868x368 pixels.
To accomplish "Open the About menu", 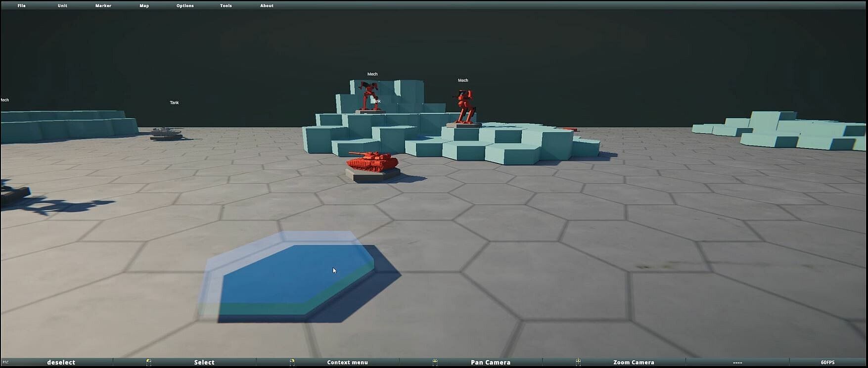I will point(267,5).
